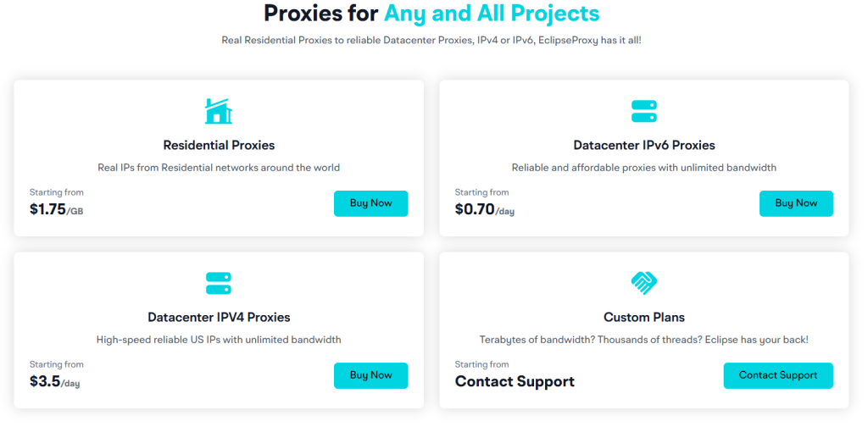The width and height of the screenshot is (868, 427).
Task: Click the Residential Proxies house icon
Action: (x=219, y=111)
